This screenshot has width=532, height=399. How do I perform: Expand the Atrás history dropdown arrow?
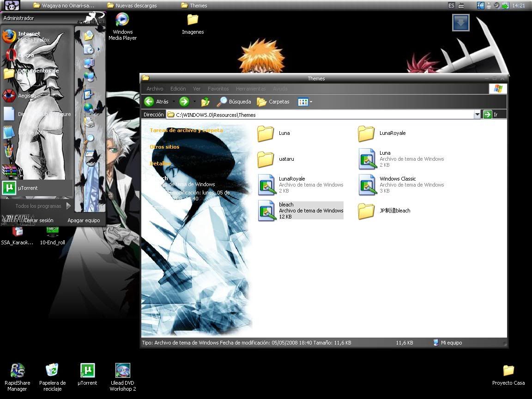[x=174, y=102]
